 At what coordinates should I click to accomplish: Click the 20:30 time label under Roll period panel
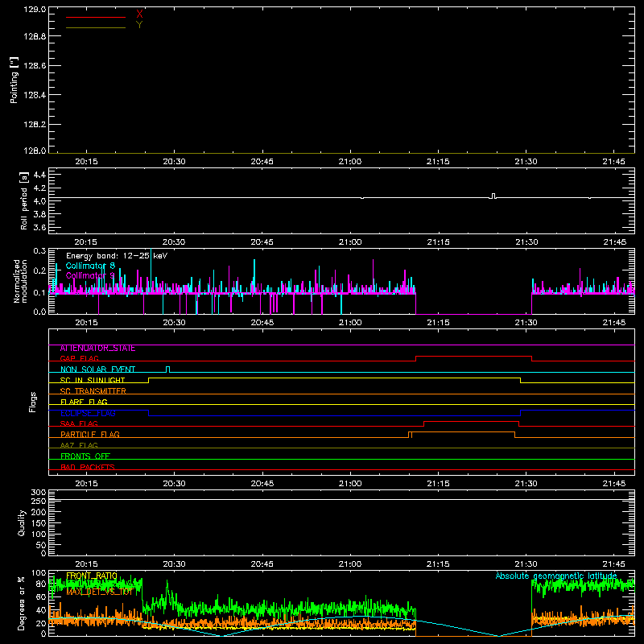(174, 242)
